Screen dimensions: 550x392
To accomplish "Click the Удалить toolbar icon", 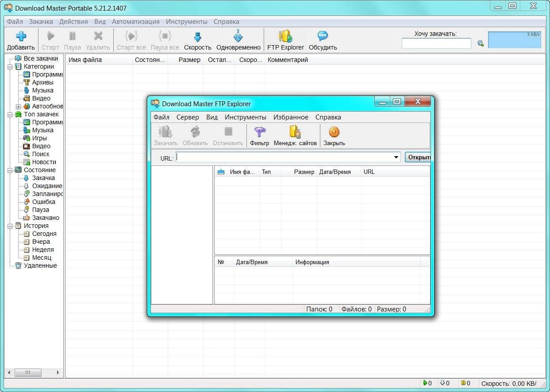I will 98,36.
